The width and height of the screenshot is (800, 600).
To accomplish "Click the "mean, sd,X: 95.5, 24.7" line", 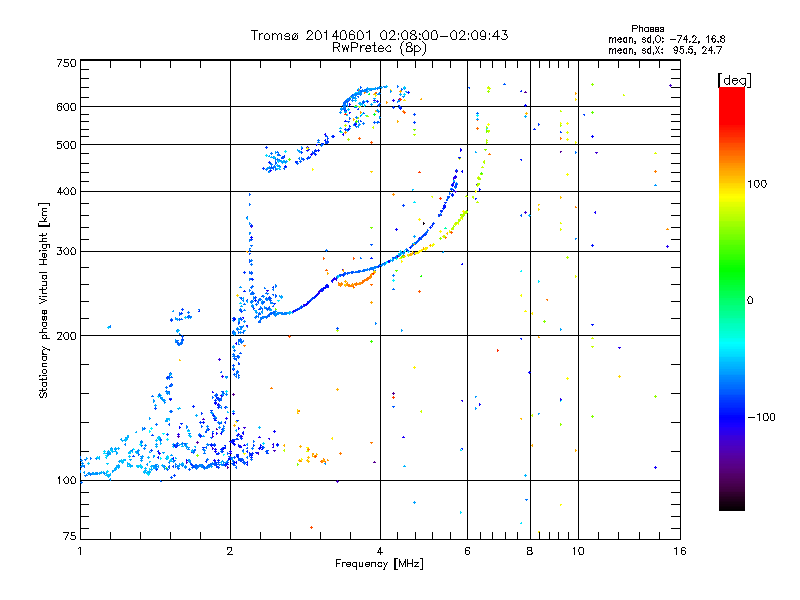I will coord(665,50).
